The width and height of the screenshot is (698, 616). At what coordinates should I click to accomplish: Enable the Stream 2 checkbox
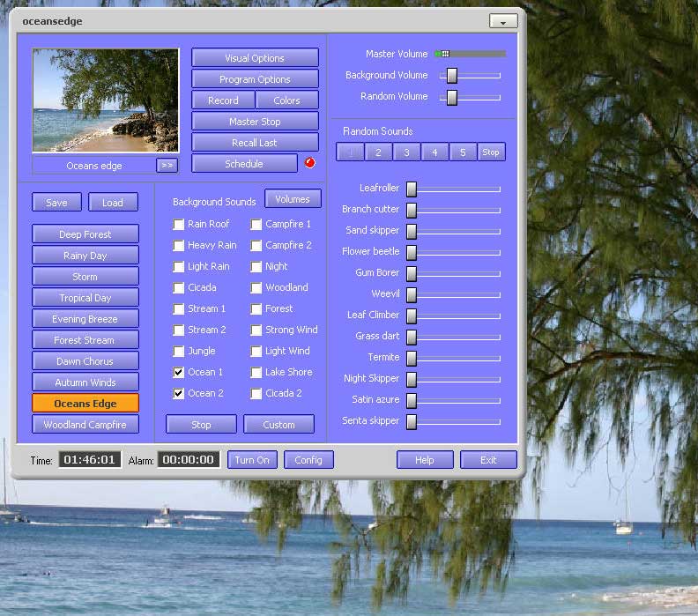tap(179, 330)
